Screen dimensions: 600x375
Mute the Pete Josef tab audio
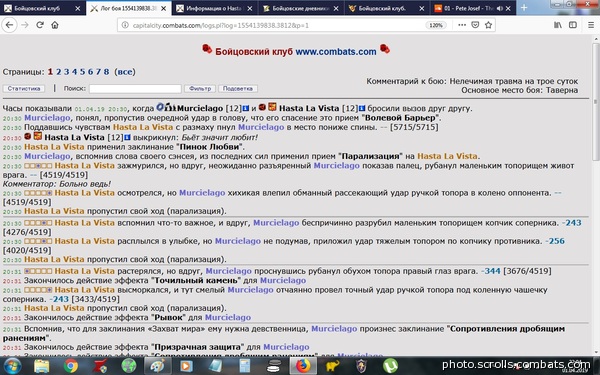[500, 8]
